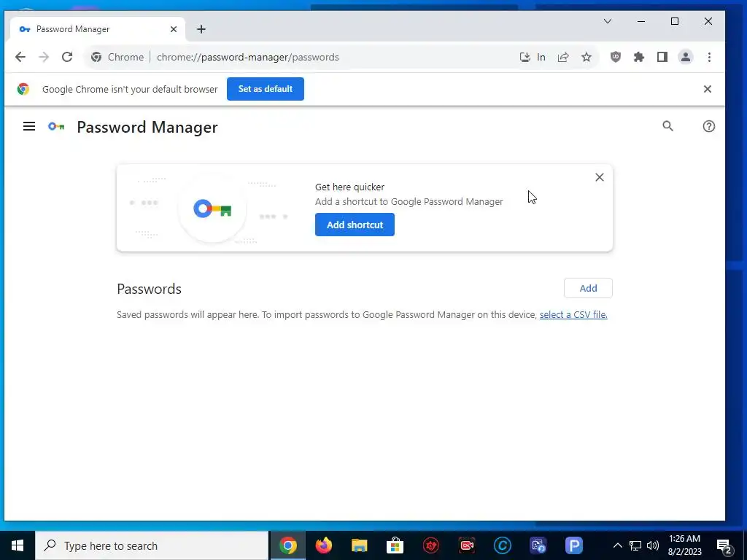Dismiss the default browser infobar

pos(708,89)
